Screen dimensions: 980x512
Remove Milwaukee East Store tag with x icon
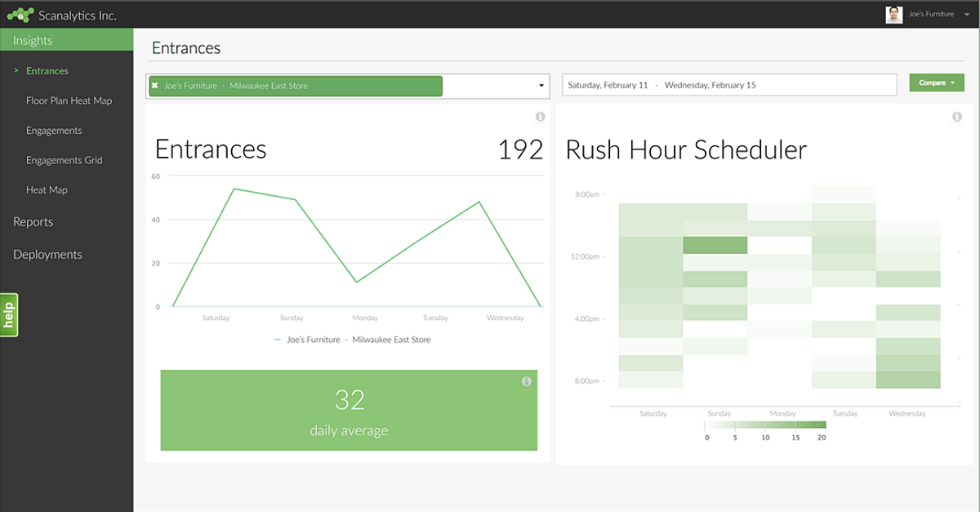pyautogui.click(x=154, y=86)
